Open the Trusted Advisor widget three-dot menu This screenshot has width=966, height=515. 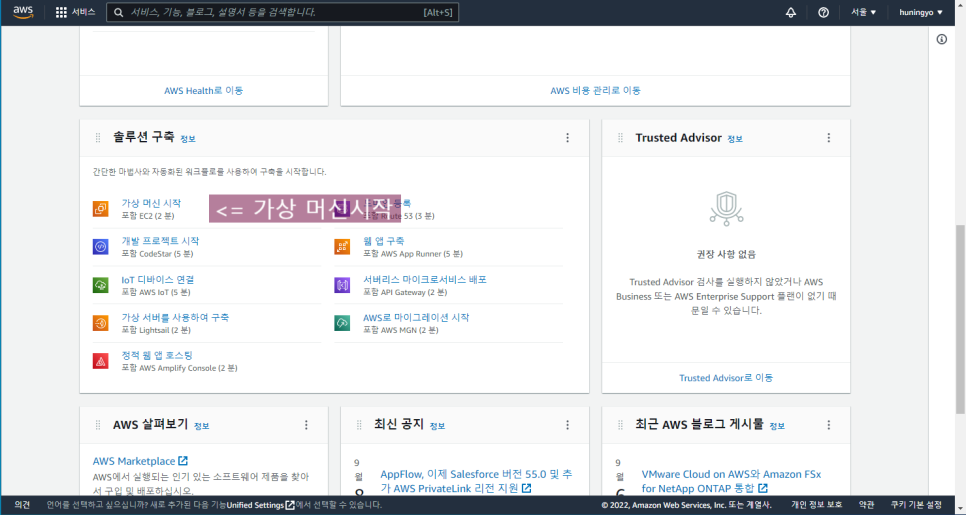point(829,138)
